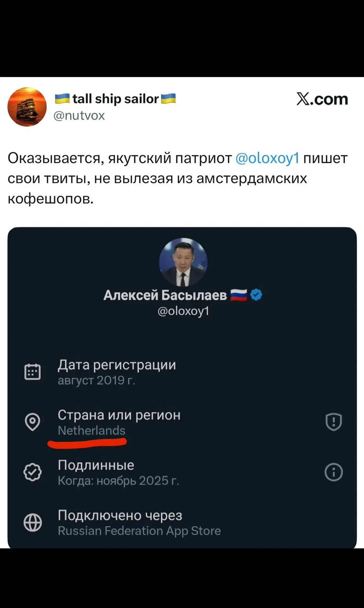Click the @oloxoy1 handle under profile name
364x608 pixels.
tap(183, 311)
